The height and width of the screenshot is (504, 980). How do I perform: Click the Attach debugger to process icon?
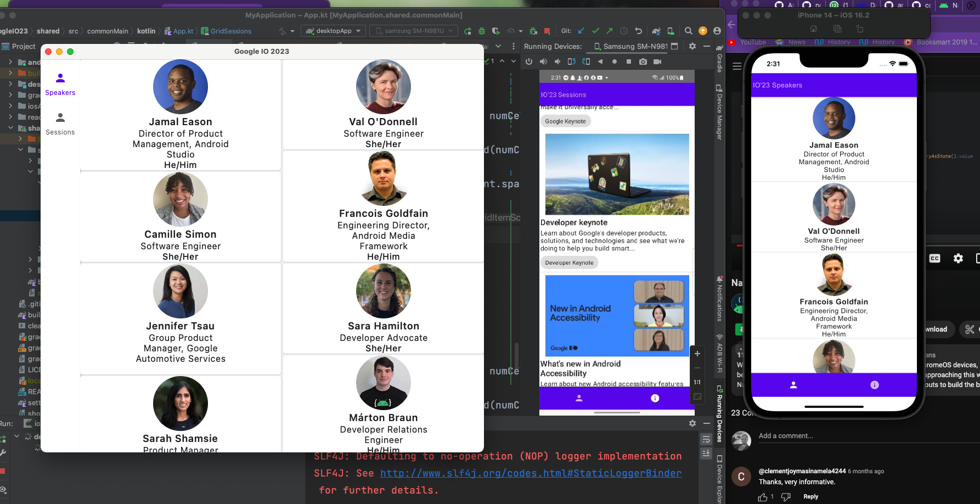point(533,31)
